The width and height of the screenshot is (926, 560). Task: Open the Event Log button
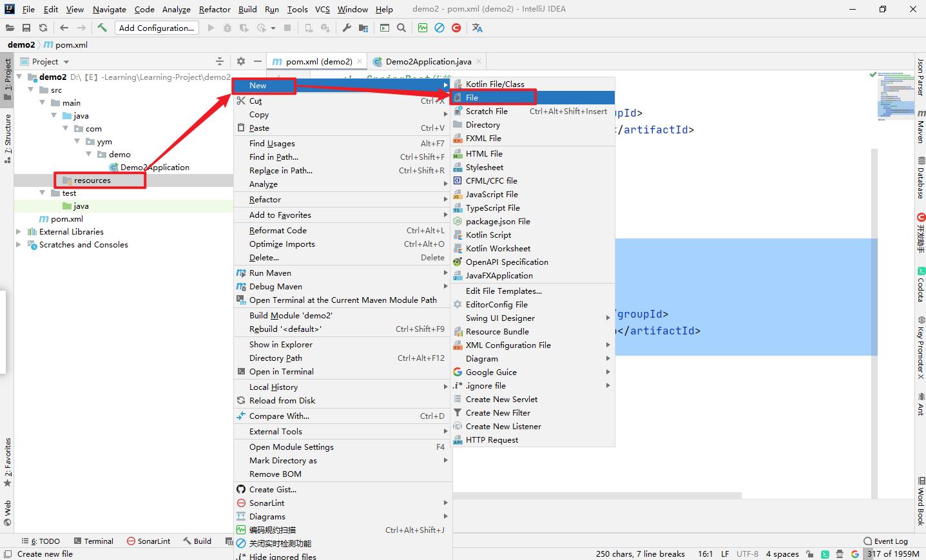click(x=886, y=541)
